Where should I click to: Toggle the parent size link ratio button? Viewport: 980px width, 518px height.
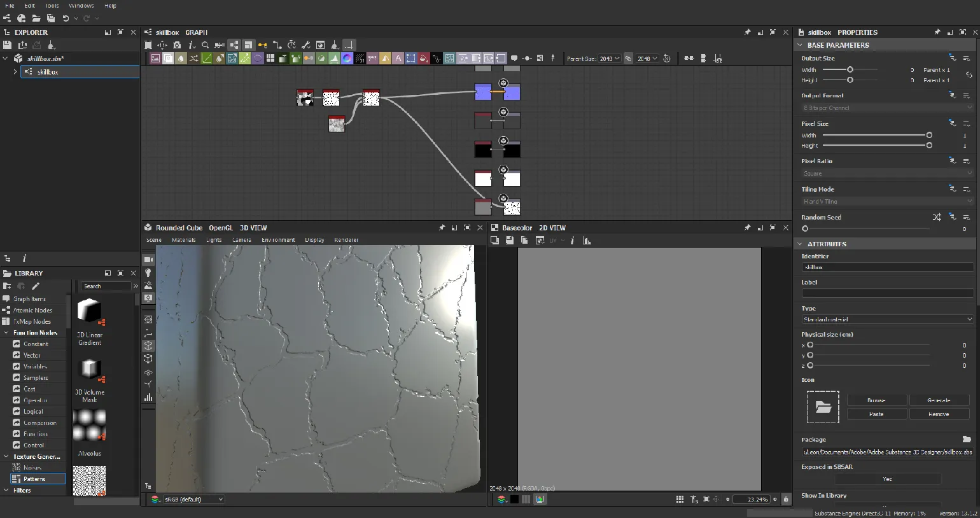[x=628, y=59]
